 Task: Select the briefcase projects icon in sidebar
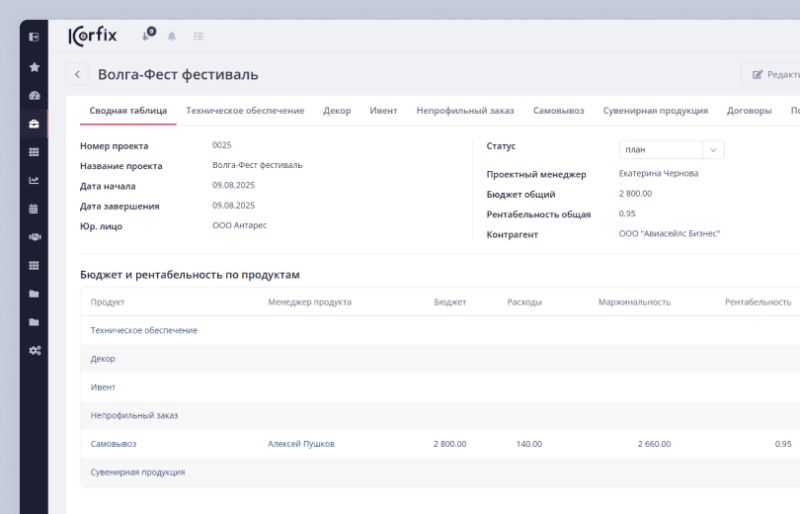click(34, 124)
